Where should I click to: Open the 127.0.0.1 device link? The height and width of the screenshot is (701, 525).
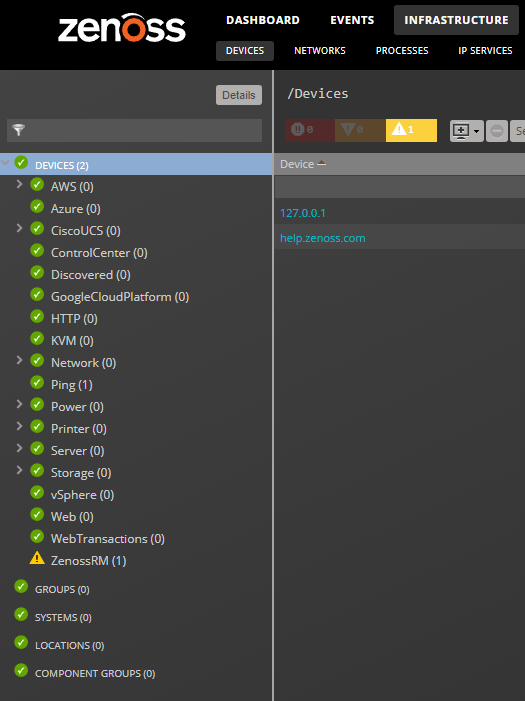tap(303, 213)
